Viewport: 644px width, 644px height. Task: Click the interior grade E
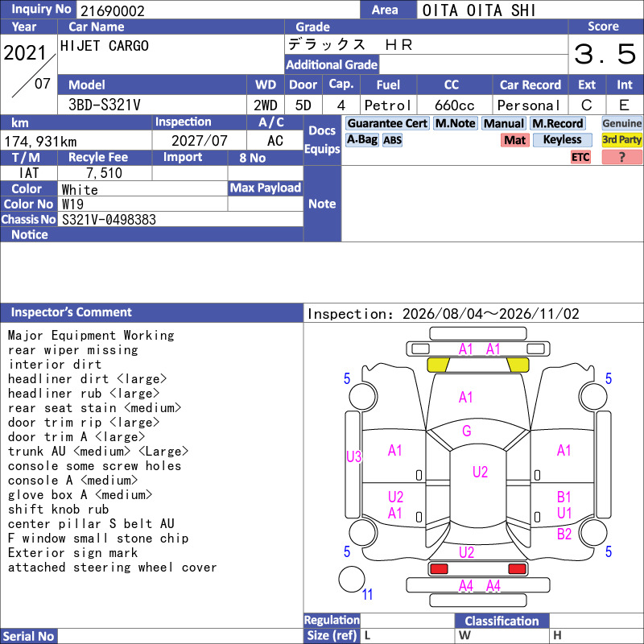point(624,105)
